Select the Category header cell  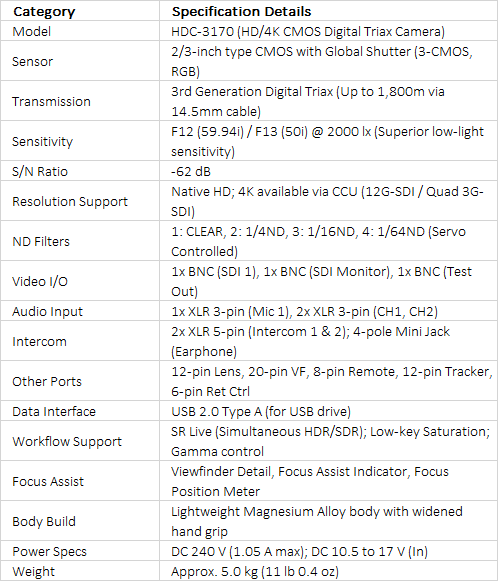point(80,11)
